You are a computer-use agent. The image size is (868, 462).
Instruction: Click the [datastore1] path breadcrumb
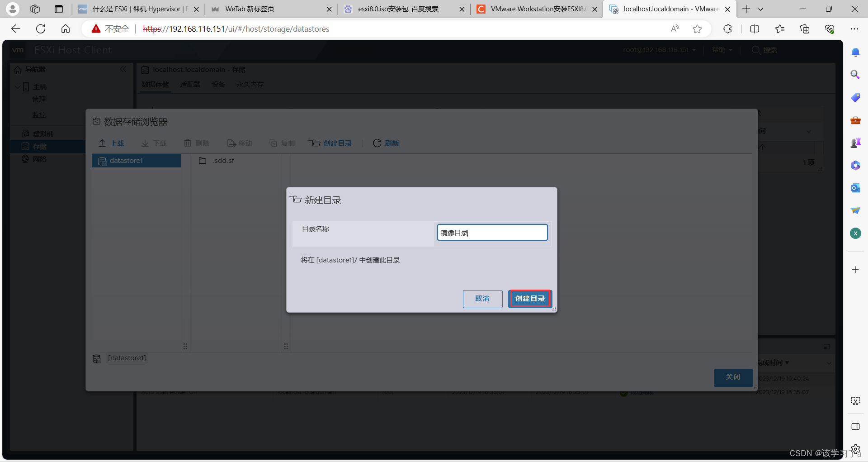pyautogui.click(x=127, y=358)
